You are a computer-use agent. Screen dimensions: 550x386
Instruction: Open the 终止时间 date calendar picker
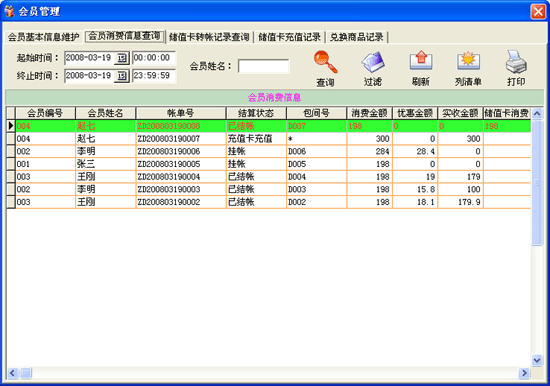[x=122, y=76]
